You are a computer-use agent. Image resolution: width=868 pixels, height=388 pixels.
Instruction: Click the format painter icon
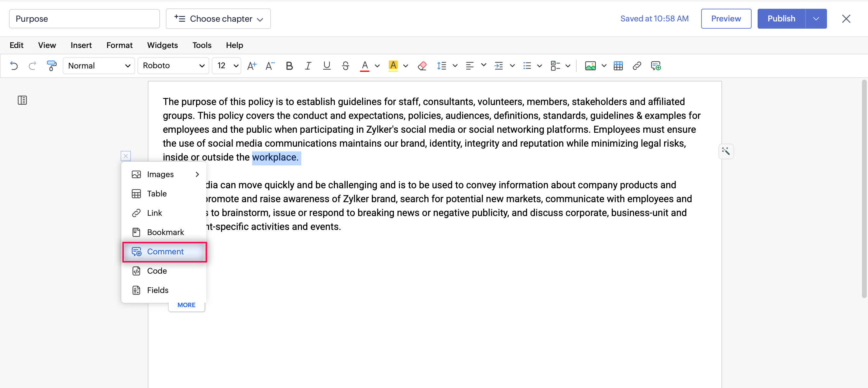[51, 66]
